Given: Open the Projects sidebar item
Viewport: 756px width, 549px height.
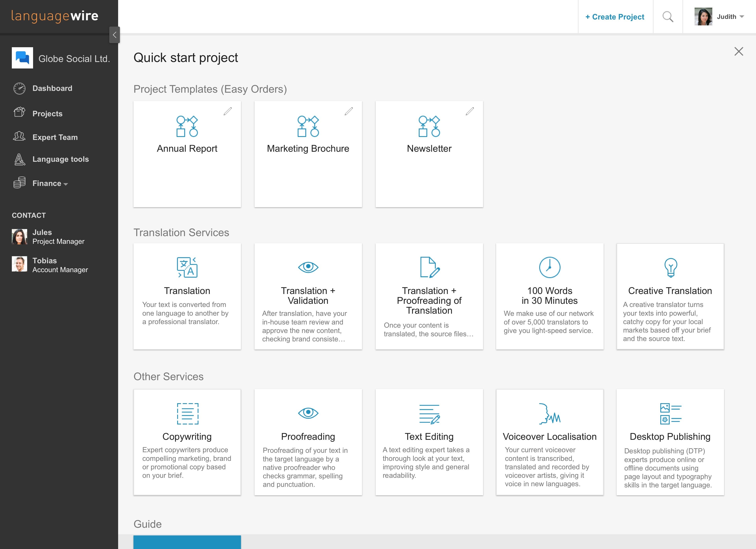Looking at the screenshot, I should tap(47, 114).
